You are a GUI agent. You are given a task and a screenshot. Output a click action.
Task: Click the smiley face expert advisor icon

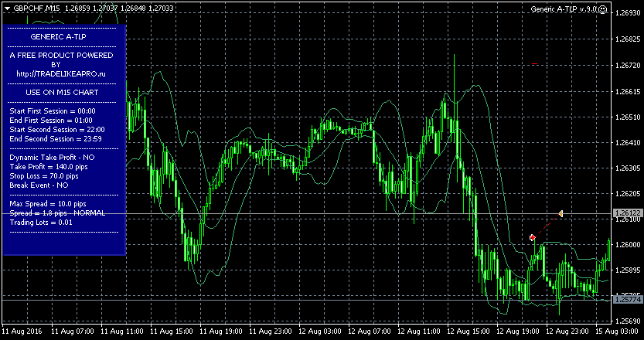click(x=602, y=9)
